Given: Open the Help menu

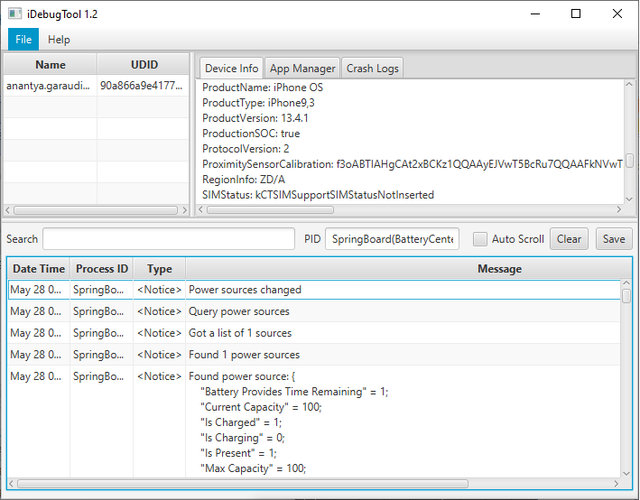Looking at the screenshot, I should click(59, 40).
